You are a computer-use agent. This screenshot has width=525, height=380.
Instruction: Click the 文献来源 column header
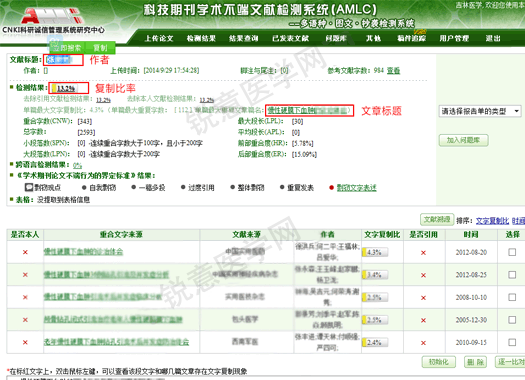pyautogui.click(x=247, y=234)
